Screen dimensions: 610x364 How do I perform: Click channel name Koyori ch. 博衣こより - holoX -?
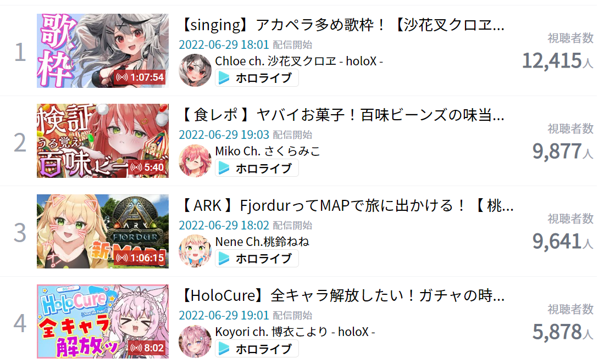295,332
